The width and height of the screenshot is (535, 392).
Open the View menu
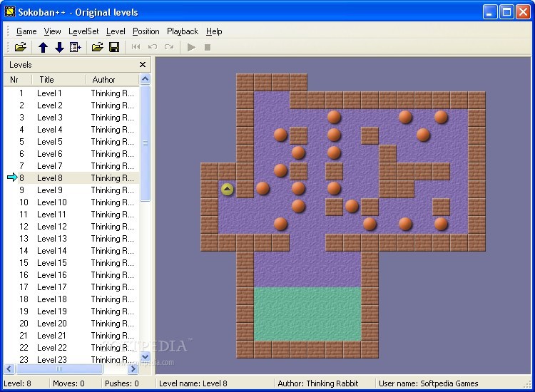pos(52,31)
